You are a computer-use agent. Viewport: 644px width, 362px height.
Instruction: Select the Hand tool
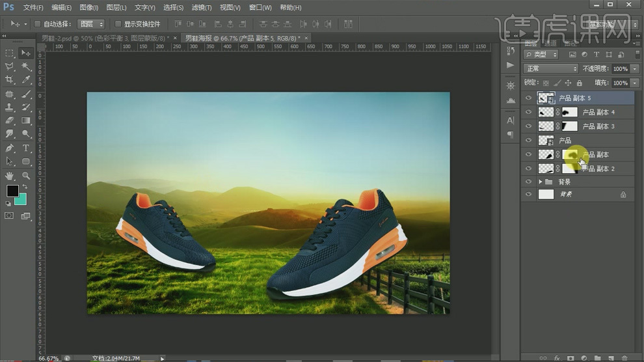(10, 176)
